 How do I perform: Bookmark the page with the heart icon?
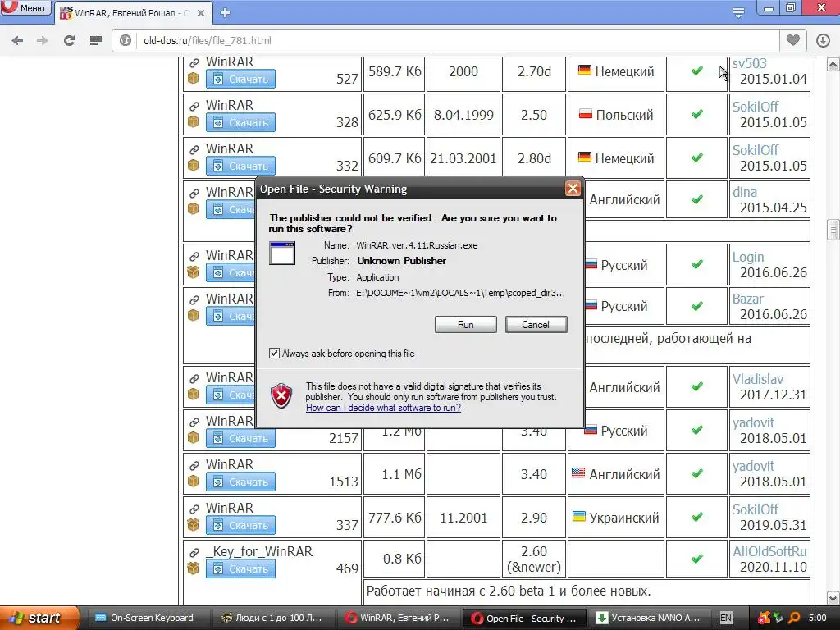pos(793,40)
